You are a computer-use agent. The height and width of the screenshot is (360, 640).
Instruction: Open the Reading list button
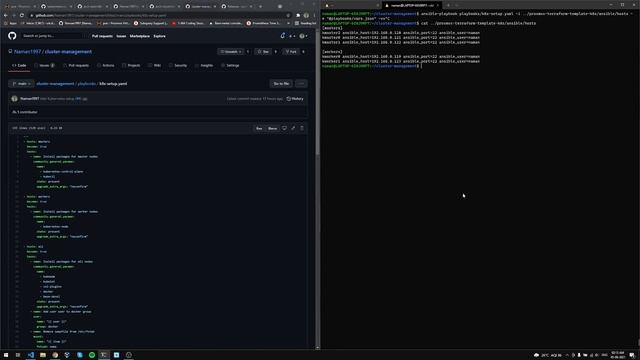(305, 23)
